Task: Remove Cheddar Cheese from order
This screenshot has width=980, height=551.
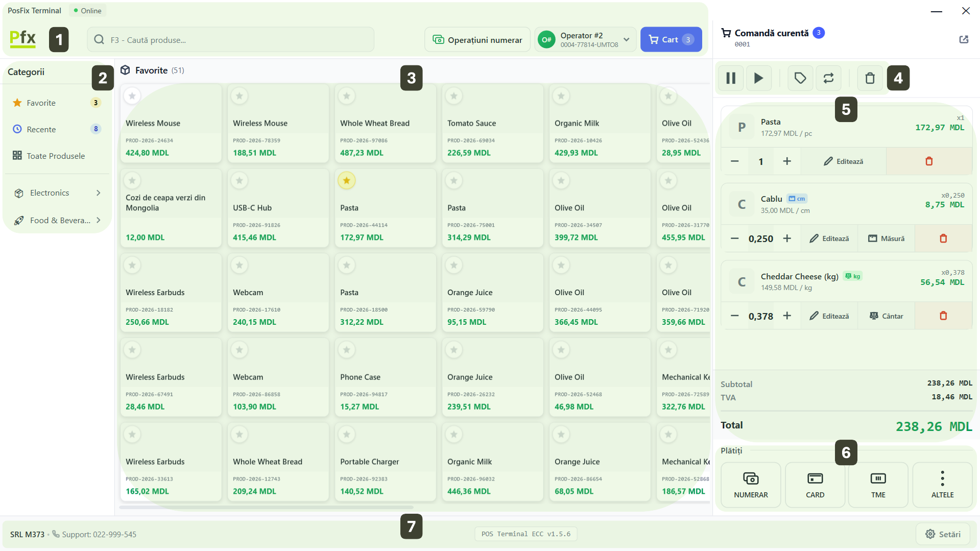Action: (x=943, y=316)
